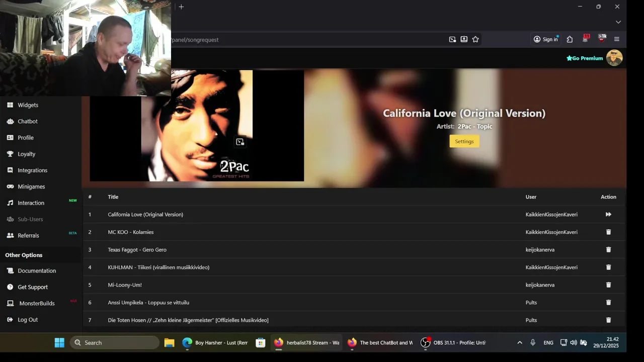Screen dimensions: 644x362
Task: Delete Texas Faggot - Gero Gero trash icon
Action: pyautogui.click(x=608, y=249)
